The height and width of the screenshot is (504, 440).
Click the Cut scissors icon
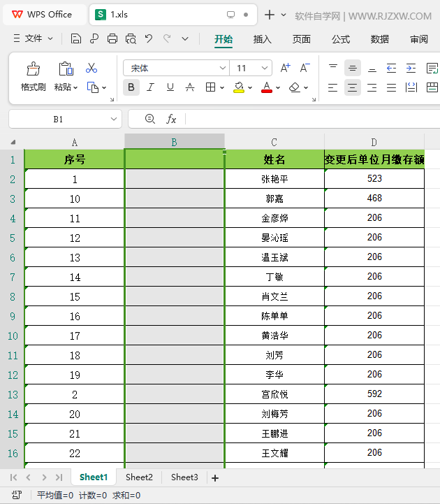click(91, 68)
